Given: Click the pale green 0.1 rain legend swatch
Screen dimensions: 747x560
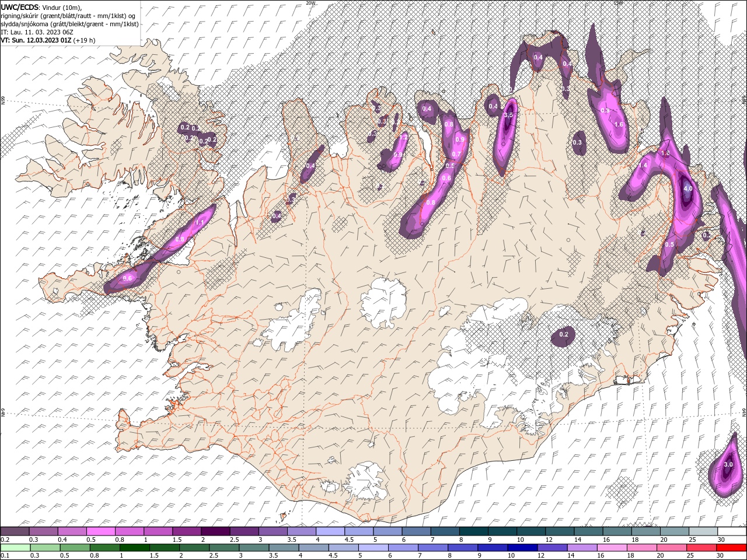Looking at the screenshot, I should [x=15, y=548].
